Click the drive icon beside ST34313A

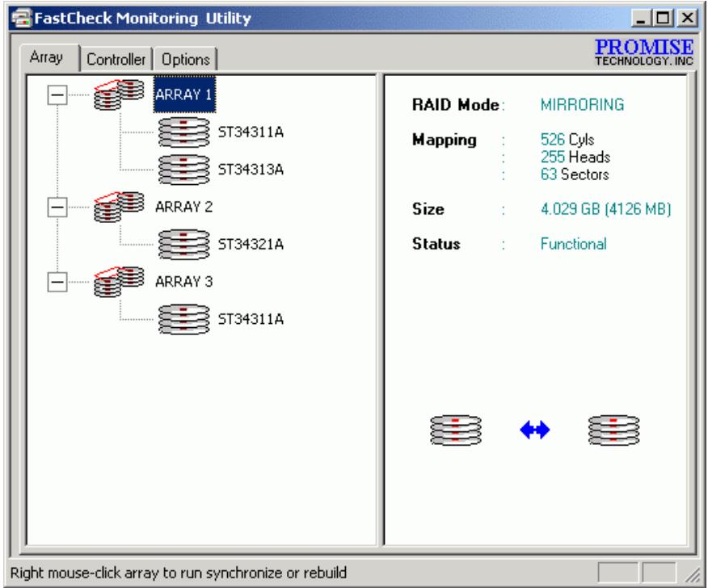[x=183, y=170]
